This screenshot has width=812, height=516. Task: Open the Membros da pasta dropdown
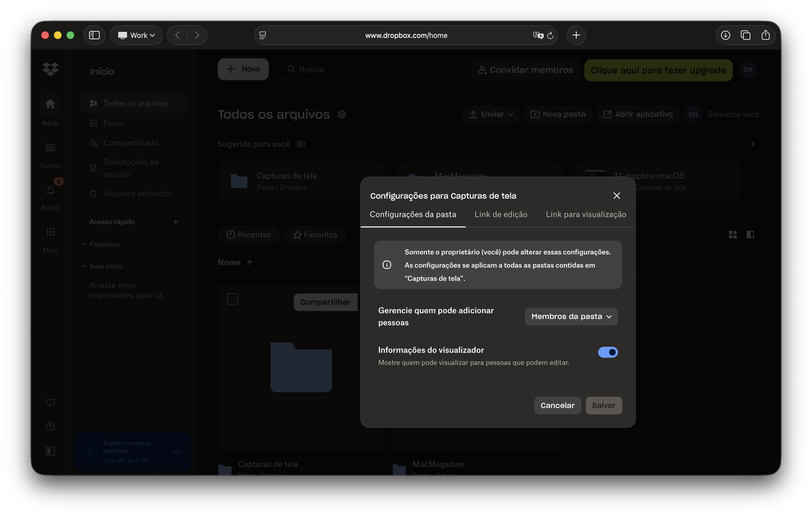570,316
